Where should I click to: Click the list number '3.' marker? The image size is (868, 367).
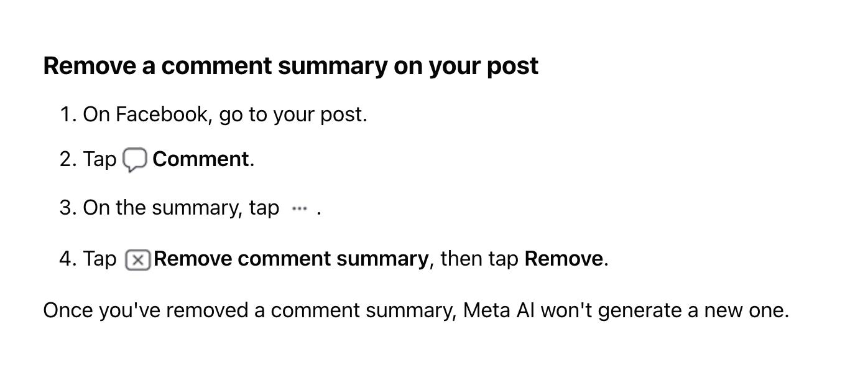[x=68, y=208]
